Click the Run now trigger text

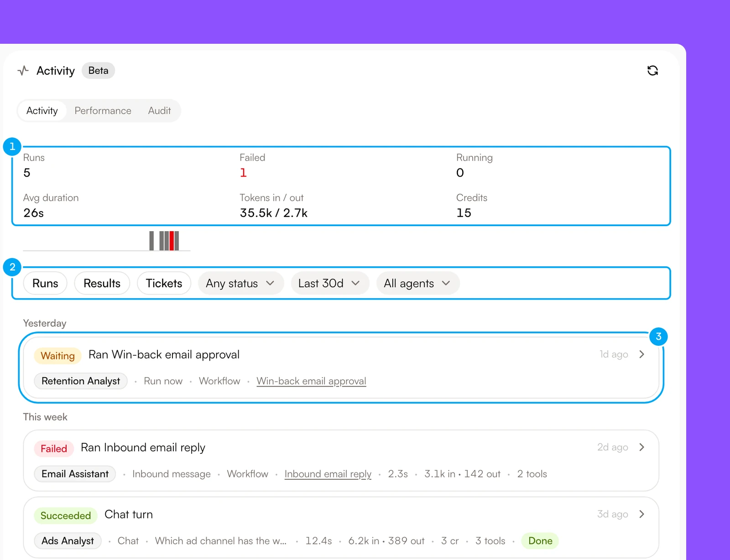pos(163,381)
